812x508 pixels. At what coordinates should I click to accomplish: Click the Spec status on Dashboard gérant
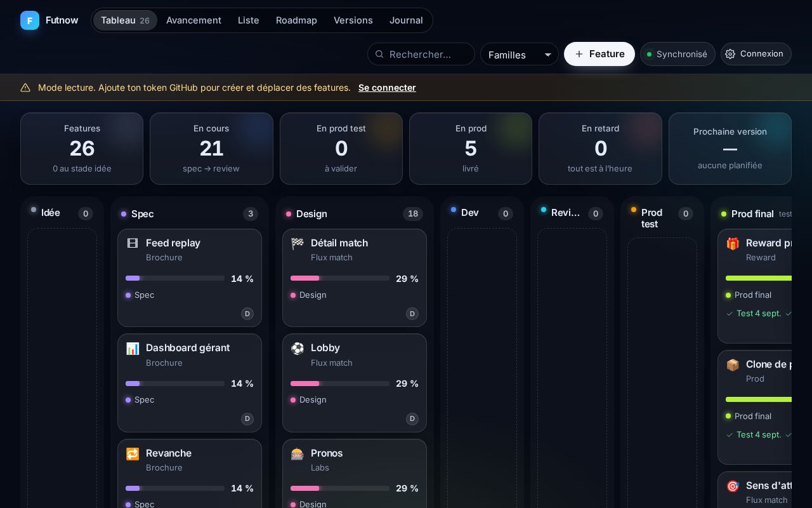coord(140,400)
